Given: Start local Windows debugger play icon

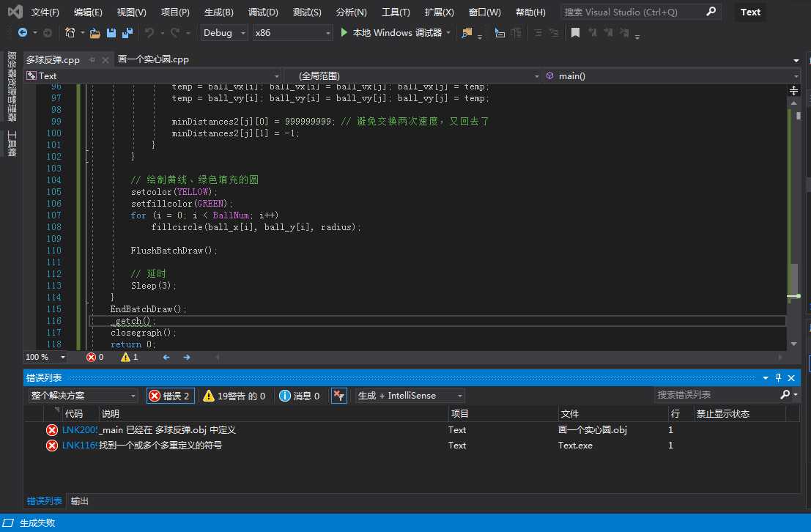Looking at the screenshot, I should tap(344, 32).
